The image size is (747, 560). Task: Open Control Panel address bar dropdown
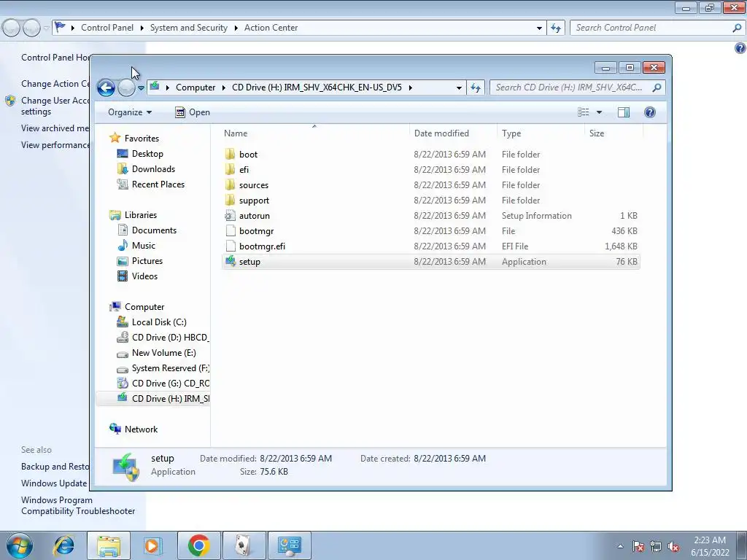click(x=539, y=28)
